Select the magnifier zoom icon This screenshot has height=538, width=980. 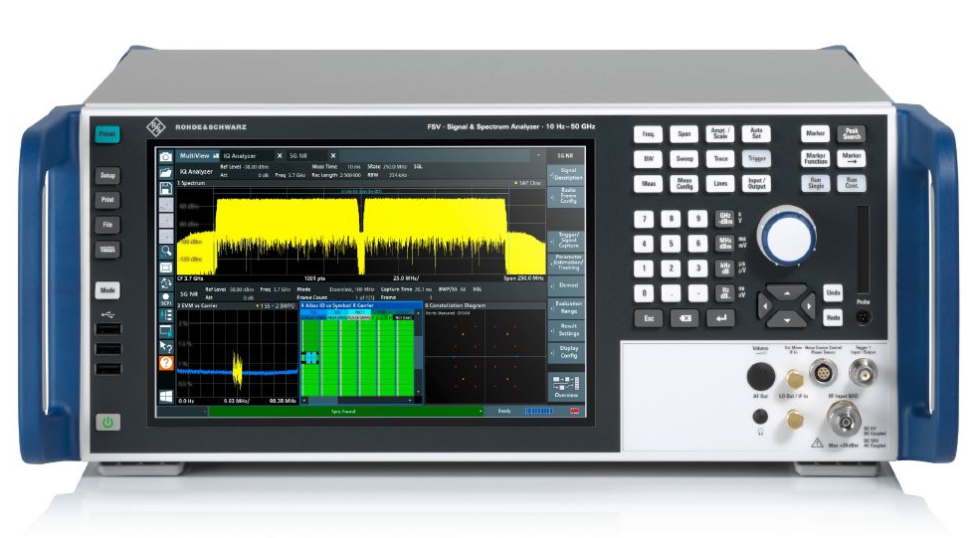click(x=165, y=252)
